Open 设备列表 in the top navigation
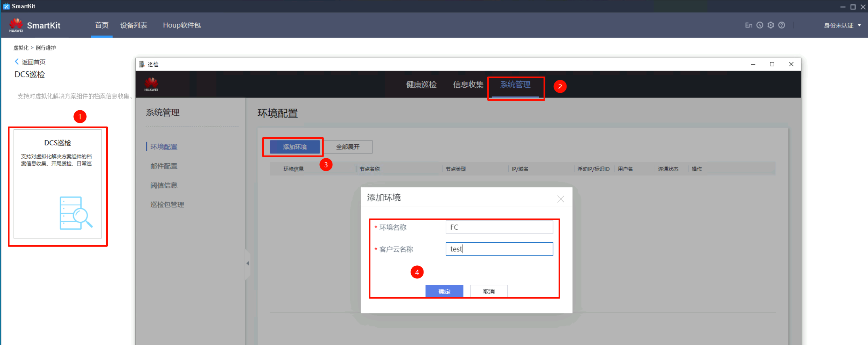 point(134,25)
